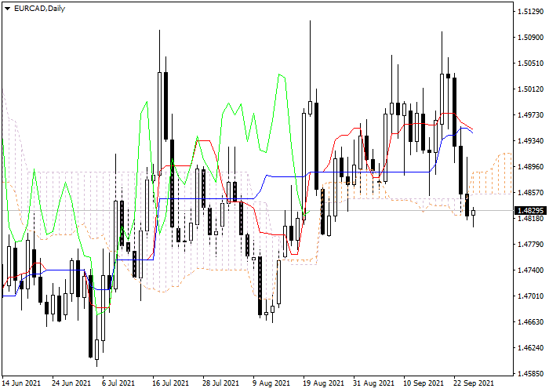The image size is (549, 392).
Task: Click the current price label 1.48295
Action: point(531,210)
